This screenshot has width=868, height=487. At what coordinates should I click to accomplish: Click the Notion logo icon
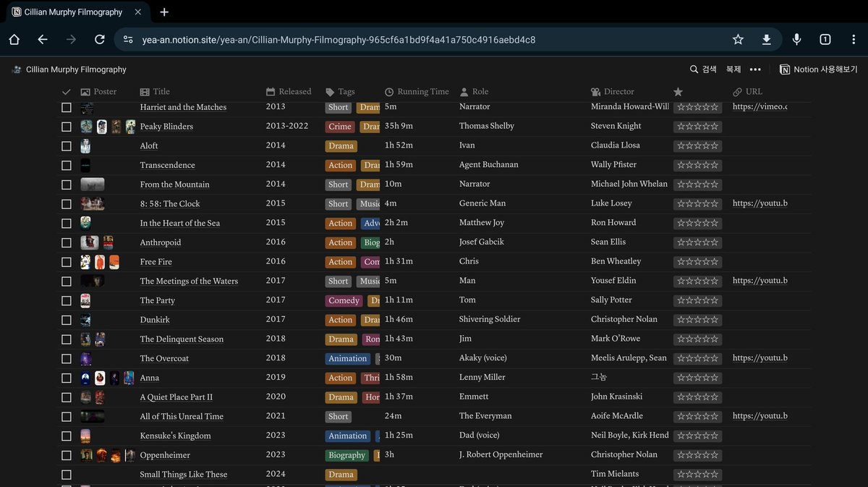point(785,69)
